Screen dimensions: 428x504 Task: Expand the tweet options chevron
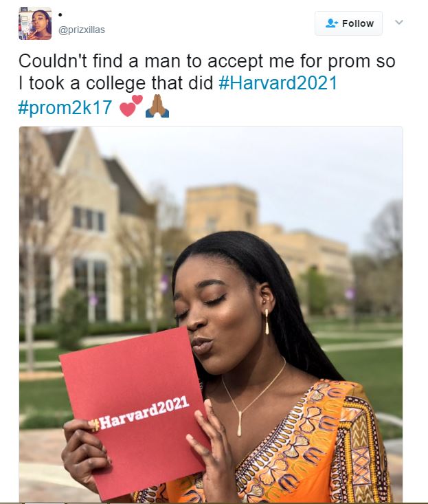398,22
